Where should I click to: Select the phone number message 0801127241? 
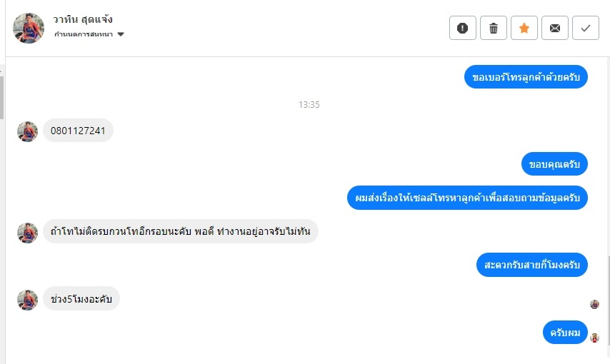click(x=78, y=131)
